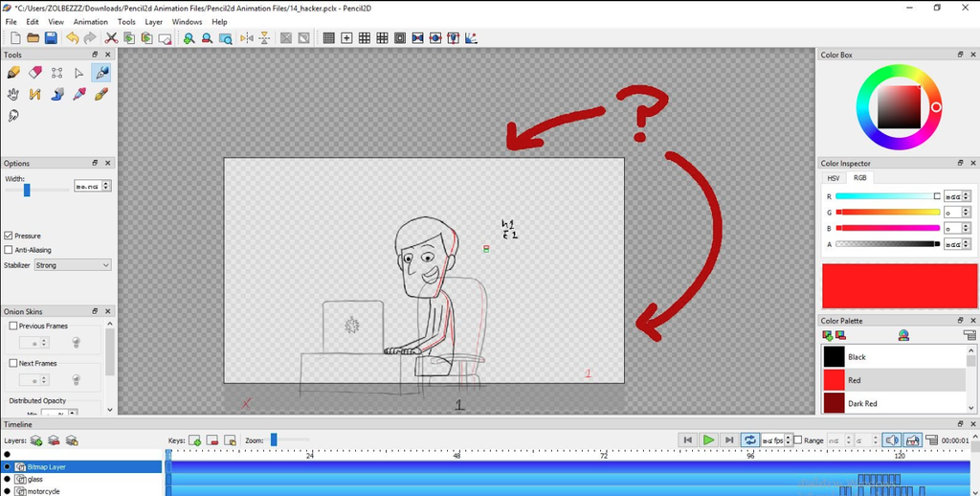Save the file with floppy icon
This screenshot has height=496, width=980.
52,38
